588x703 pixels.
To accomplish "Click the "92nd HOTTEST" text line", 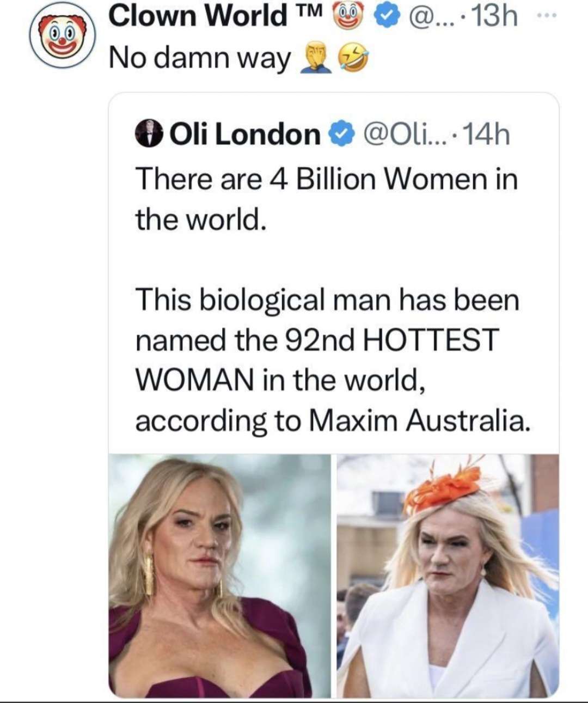I will [316, 340].
